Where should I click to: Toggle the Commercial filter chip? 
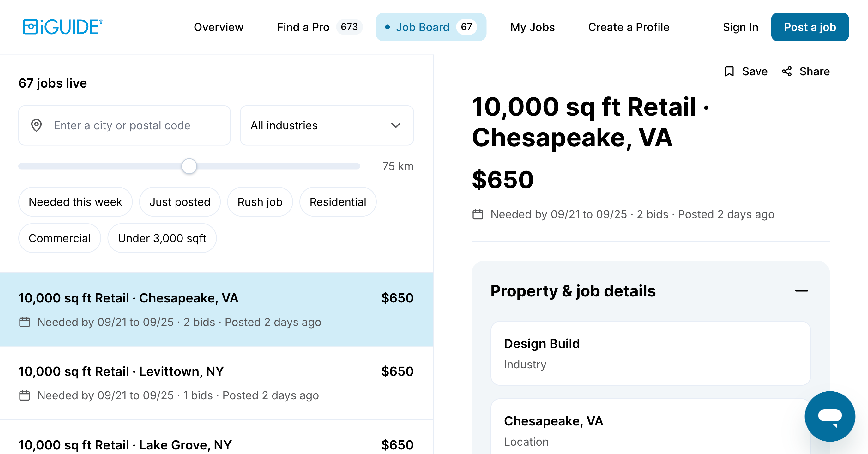[60, 238]
